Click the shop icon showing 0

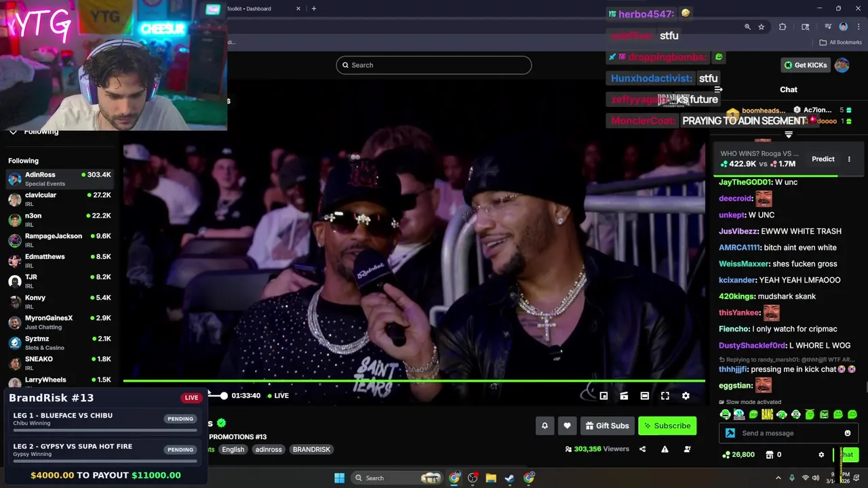(x=774, y=455)
